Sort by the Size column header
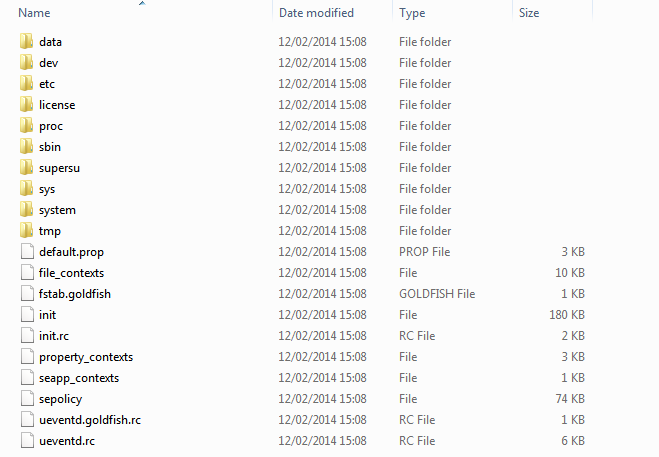The image size is (659, 457). point(529,13)
